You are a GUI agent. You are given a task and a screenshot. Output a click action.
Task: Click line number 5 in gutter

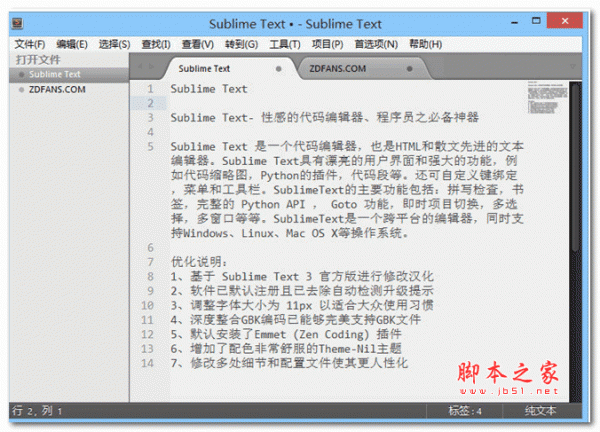point(150,147)
